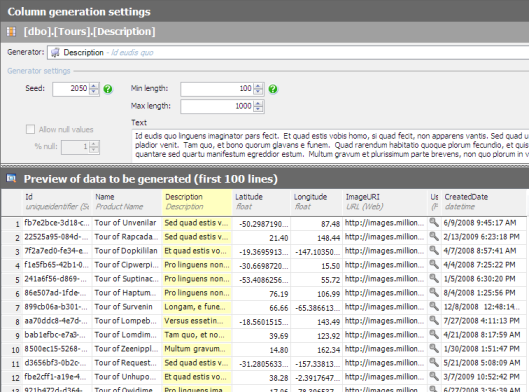Click the help icon next to Min length

[x=273, y=89]
